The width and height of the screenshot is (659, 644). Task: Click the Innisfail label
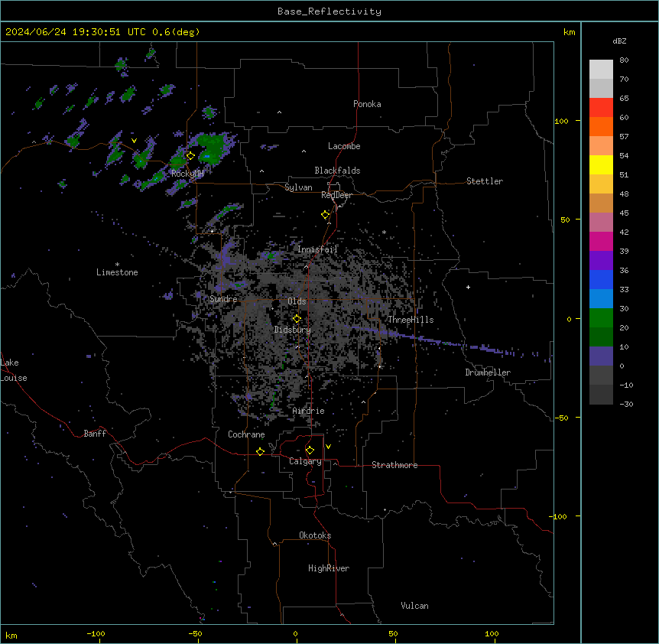pyautogui.click(x=317, y=249)
